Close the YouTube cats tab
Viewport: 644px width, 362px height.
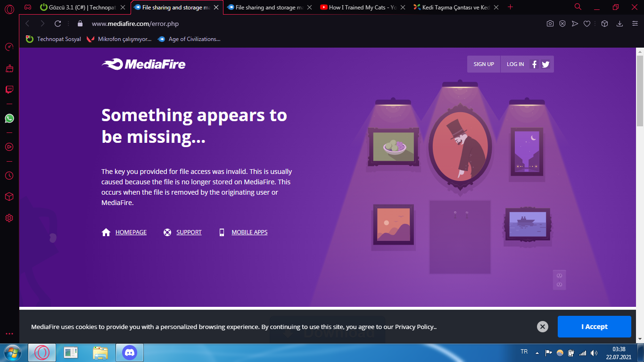pyautogui.click(x=403, y=8)
